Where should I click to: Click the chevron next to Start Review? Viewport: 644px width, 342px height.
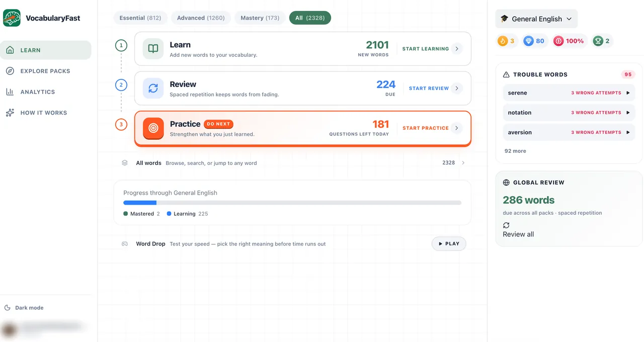pyautogui.click(x=457, y=88)
